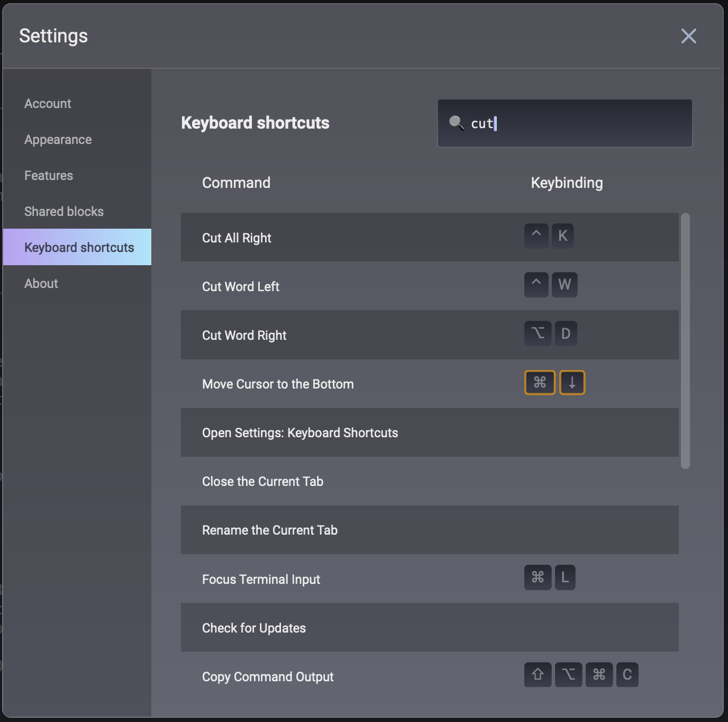Click the search magnifier icon

pos(456,123)
